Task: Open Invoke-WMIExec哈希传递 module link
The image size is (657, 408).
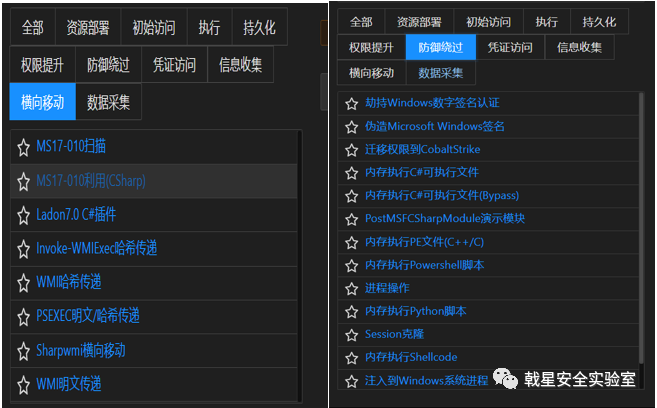Action: 96,248
